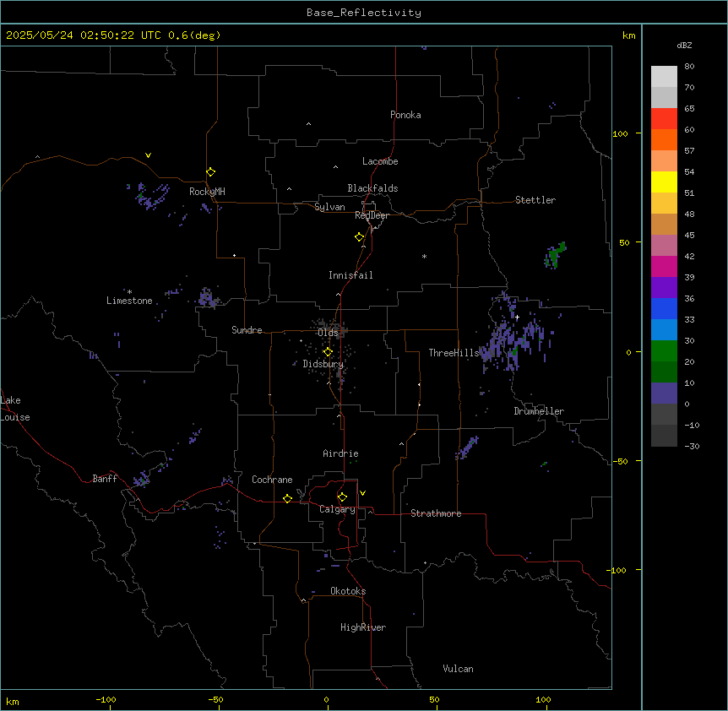Click the Innisfail town label
Screen dimensions: 728x711
(x=350, y=275)
